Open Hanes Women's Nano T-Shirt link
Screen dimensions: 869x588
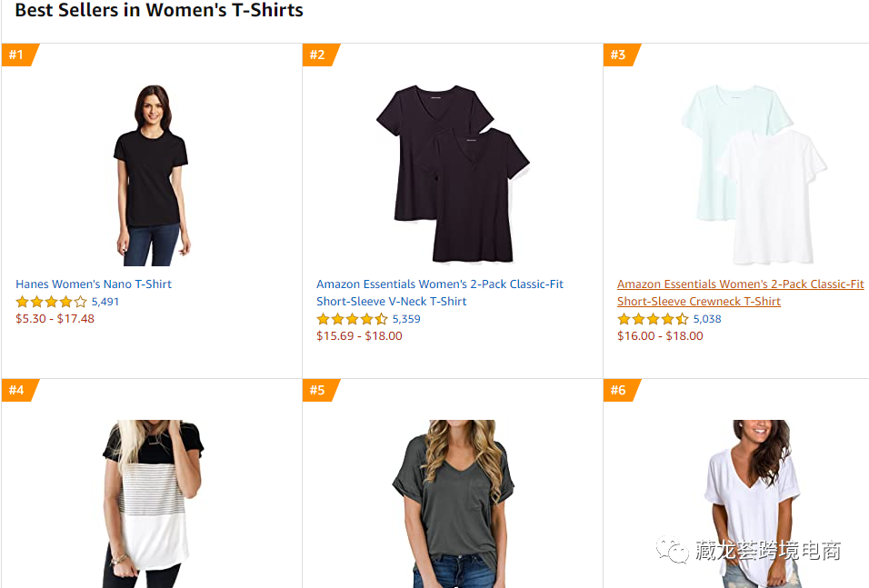point(94,284)
